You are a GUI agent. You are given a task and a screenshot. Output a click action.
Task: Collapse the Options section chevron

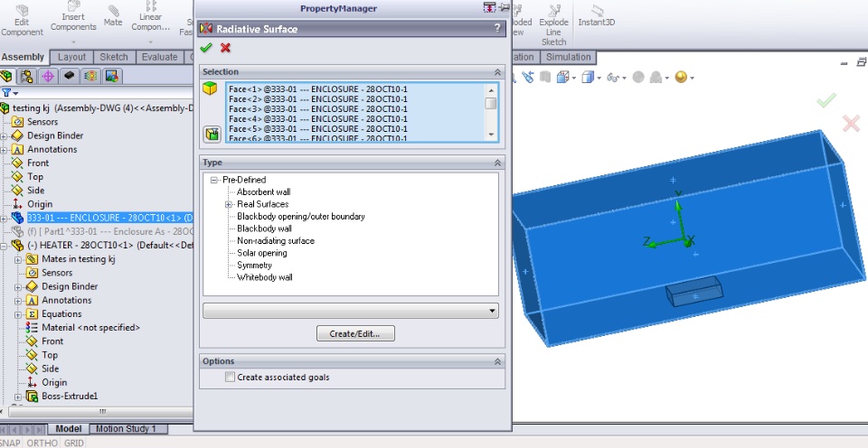pos(497,361)
